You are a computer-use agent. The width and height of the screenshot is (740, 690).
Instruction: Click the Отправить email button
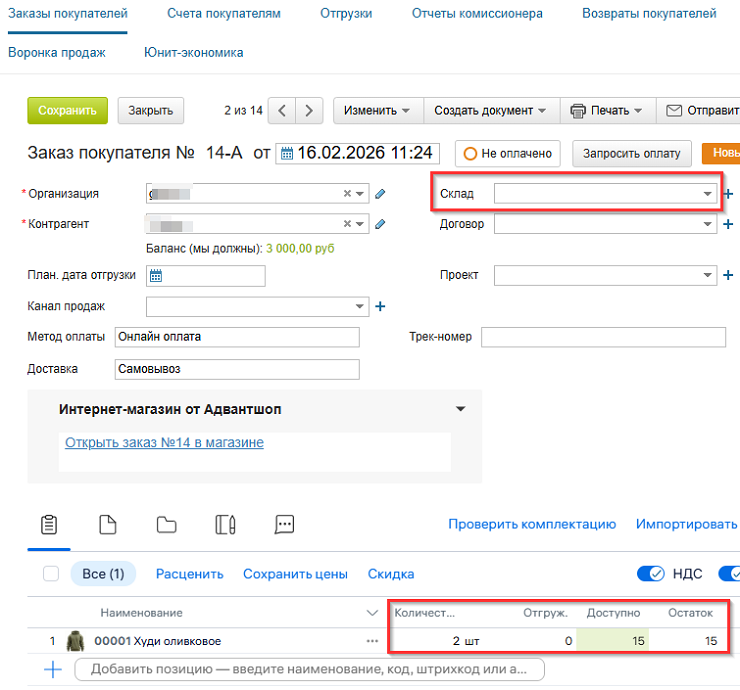click(698, 110)
